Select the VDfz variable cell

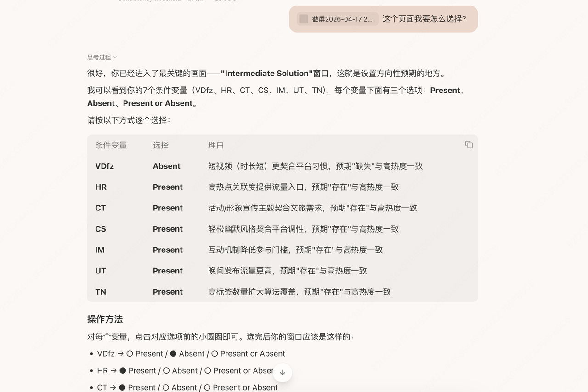point(105,166)
